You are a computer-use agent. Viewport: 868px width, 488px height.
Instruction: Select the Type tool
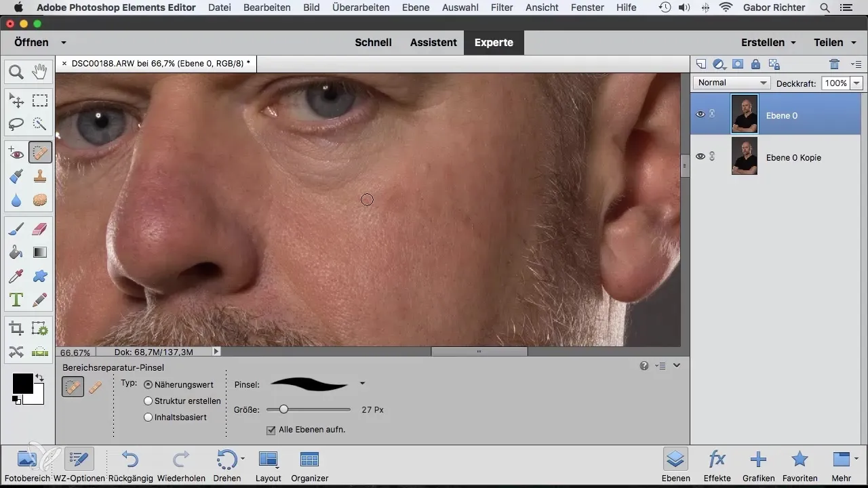click(16, 299)
